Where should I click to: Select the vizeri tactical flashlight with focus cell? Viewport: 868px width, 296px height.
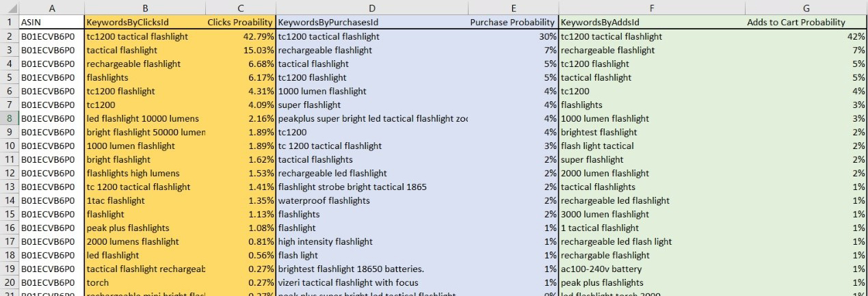coord(372,282)
